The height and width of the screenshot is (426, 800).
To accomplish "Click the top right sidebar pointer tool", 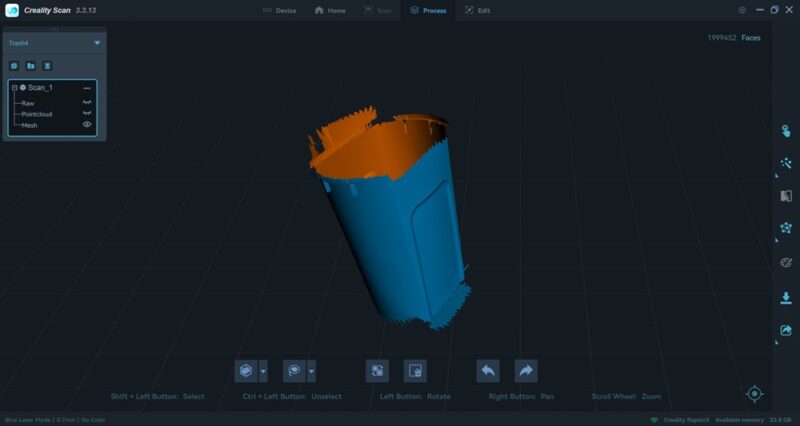I will pos(786,131).
